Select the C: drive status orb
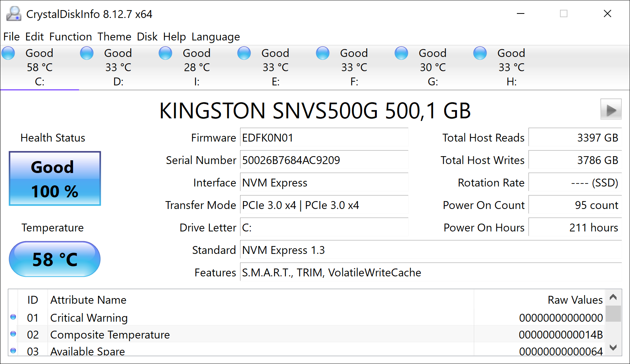This screenshot has height=364, width=630. coord(8,53)
